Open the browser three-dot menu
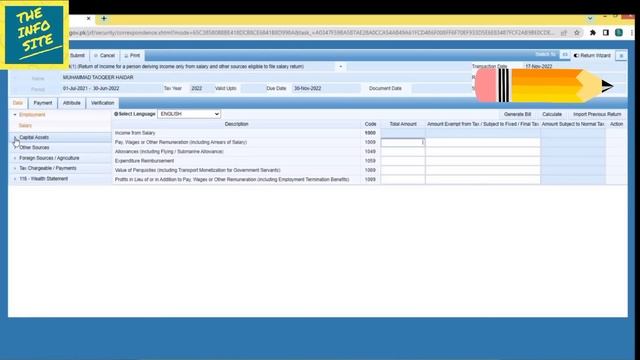The height and width of the screenshot is (360, 640). point(631,33)
